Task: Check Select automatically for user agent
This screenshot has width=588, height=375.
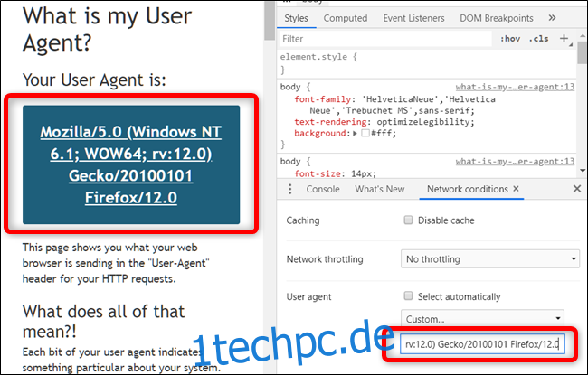Action: [x=409, y=296]
